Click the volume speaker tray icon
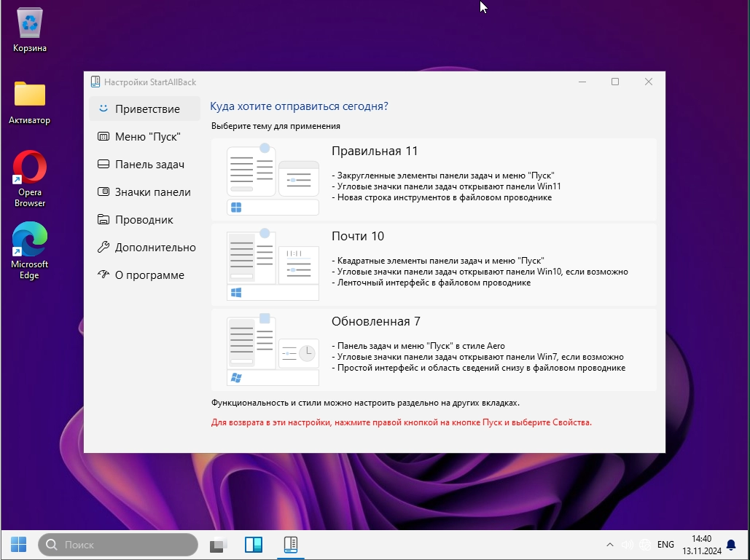 point(627,545)
